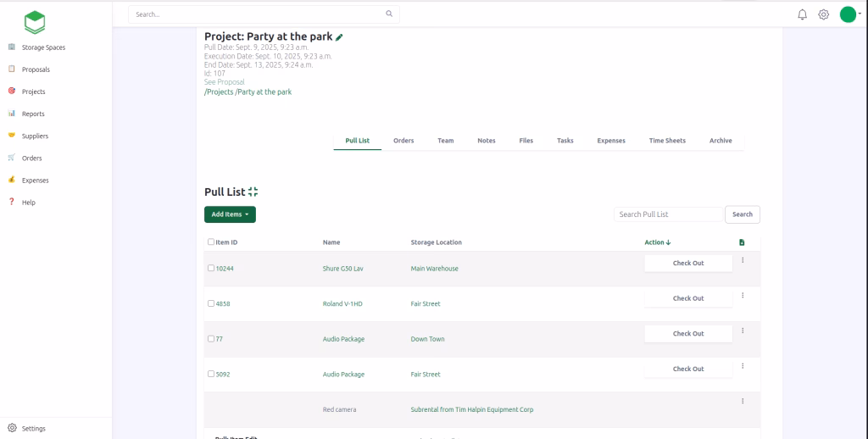The width and height of the screenshot is (868, 439).
Task: Open Storage Spaces in the sidebar
Action: 43,47
